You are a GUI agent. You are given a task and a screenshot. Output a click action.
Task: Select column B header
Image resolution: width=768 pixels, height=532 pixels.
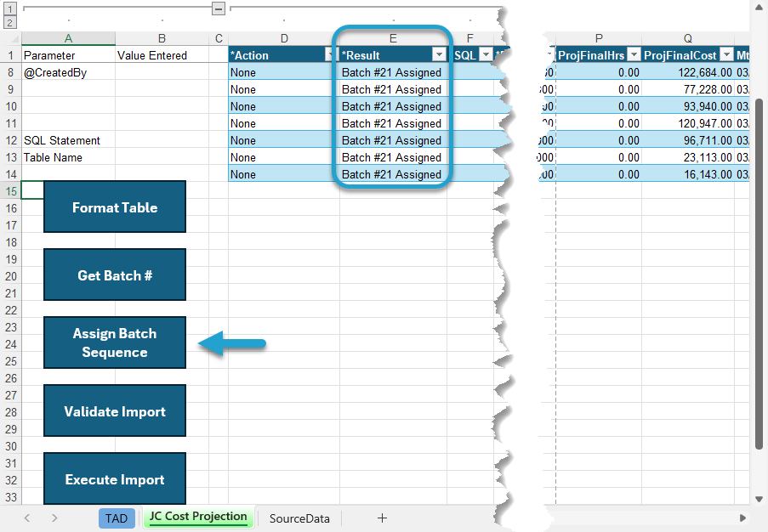[x=162, y=38]
